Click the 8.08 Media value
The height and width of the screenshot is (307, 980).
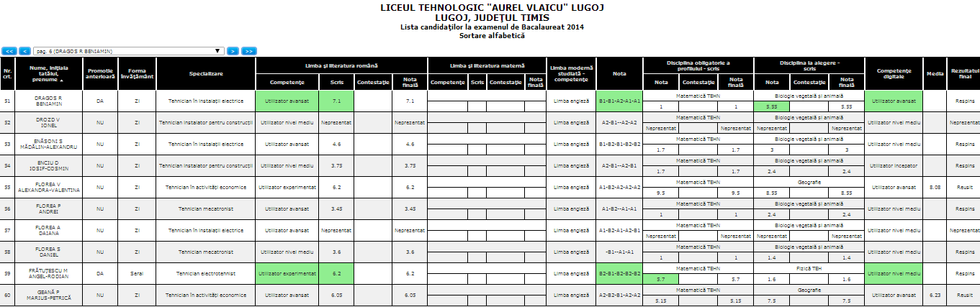point(935,187)
